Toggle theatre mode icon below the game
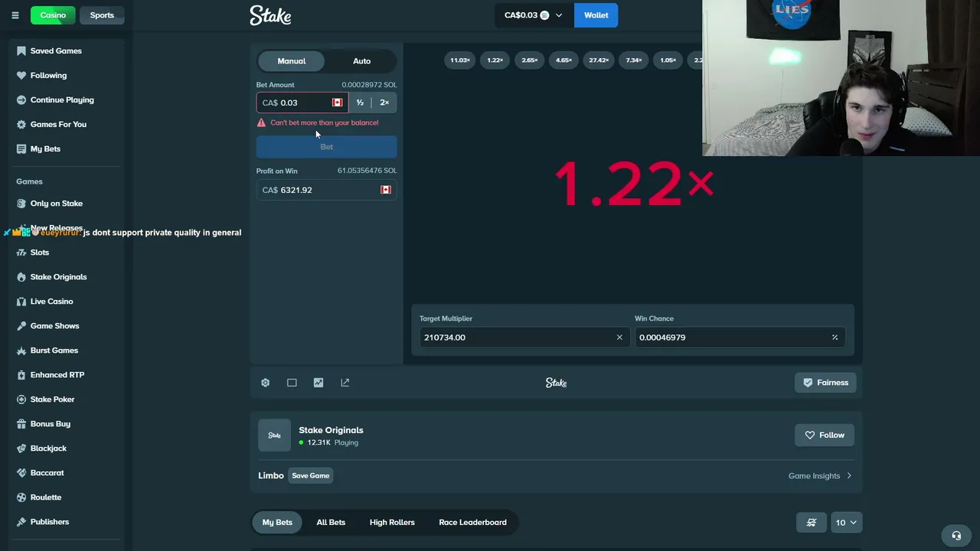 tap(292, 383)
